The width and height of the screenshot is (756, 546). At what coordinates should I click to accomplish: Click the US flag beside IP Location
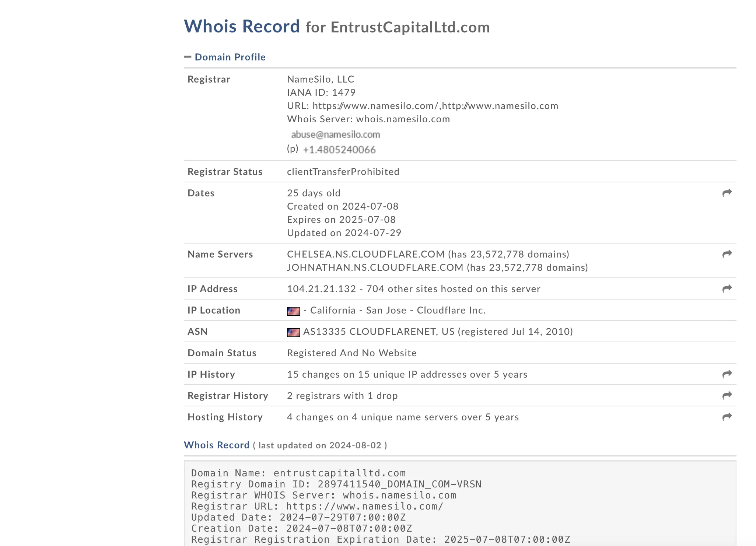pyautogui.click(x=293, y=311)
